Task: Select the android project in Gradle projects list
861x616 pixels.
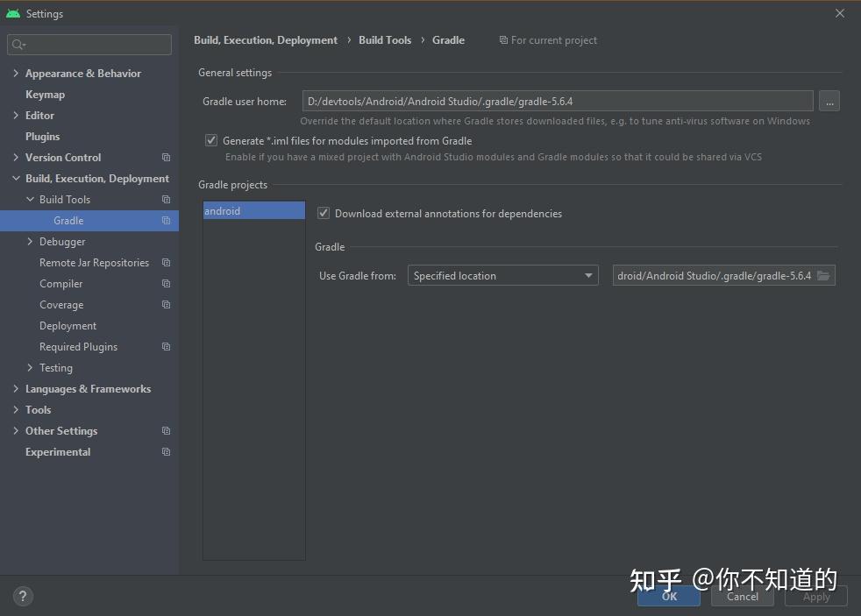Action: click(x=253, y=210)
